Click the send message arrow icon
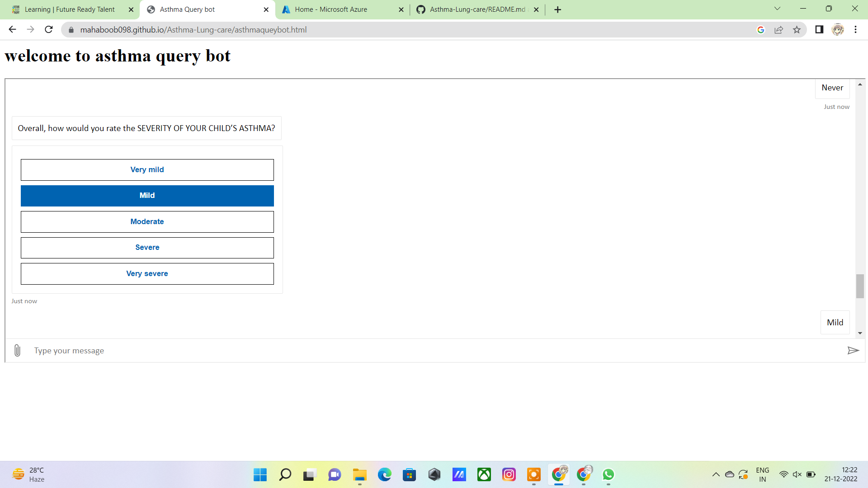 coord(853,351)
